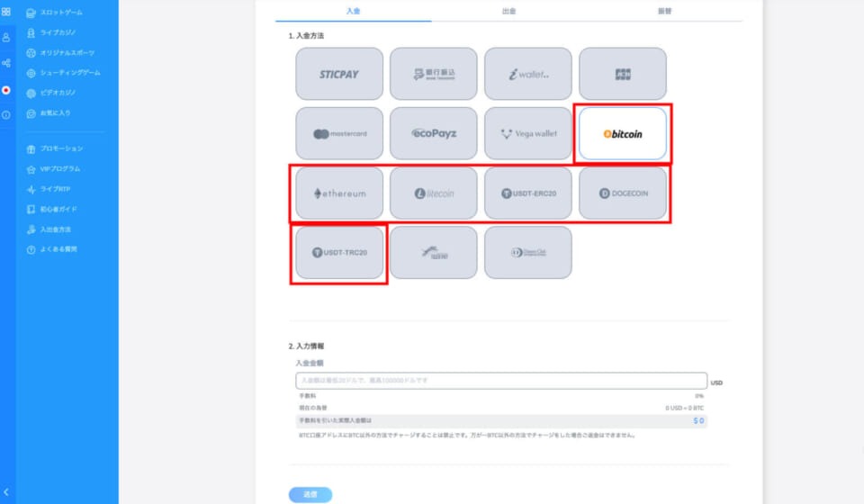Screen dimensions: 864x504
Task: Switch to the 出金 withdrawal tab
Action: pyautogui.click(x=509, y=11)
